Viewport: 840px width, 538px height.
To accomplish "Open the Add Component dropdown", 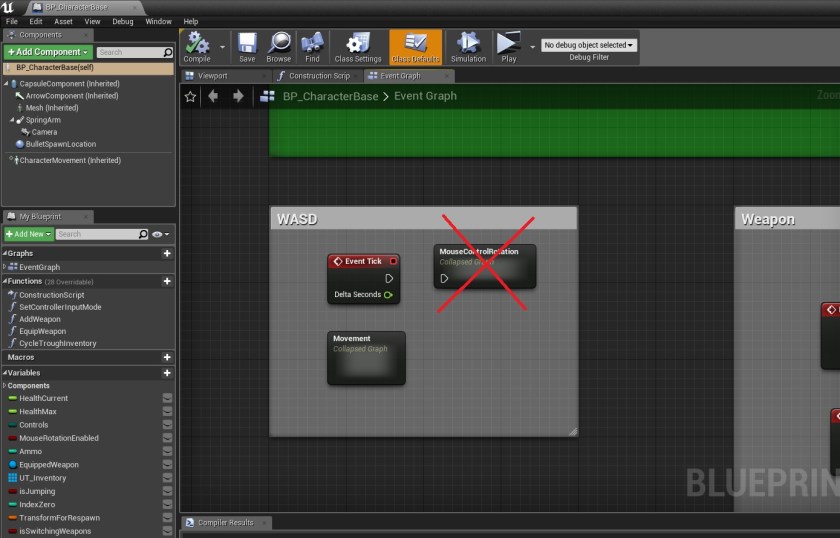I will pos(48,52).
